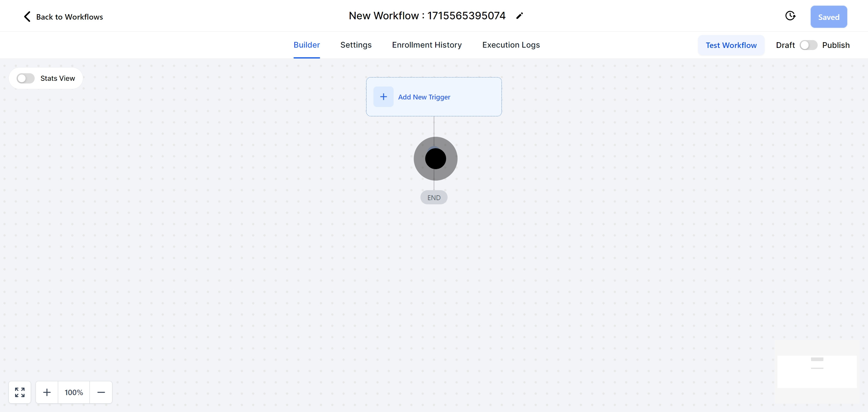Open version history clock icon
Screen dimensions: 868x412
point(790,16)
